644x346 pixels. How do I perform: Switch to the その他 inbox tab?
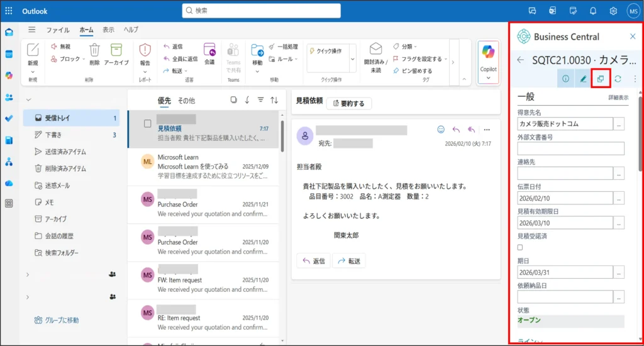click(x=186, y=101)
